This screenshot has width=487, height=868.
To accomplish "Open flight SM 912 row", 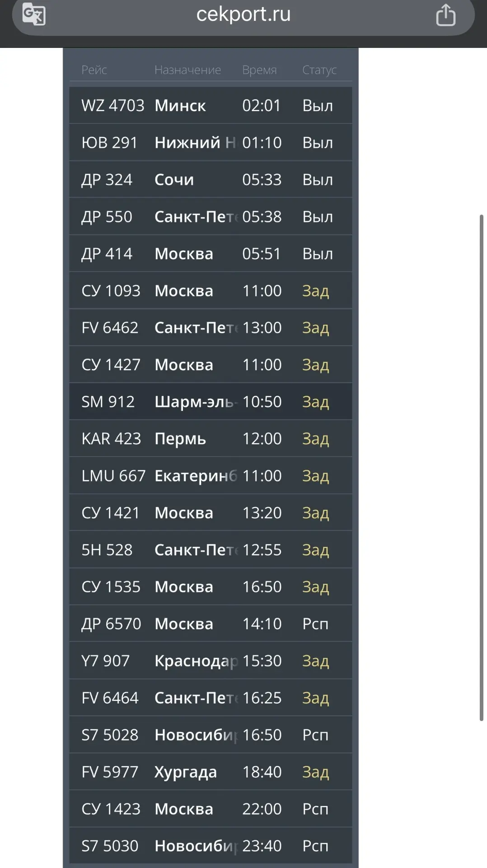I will (x=211, y=401).
